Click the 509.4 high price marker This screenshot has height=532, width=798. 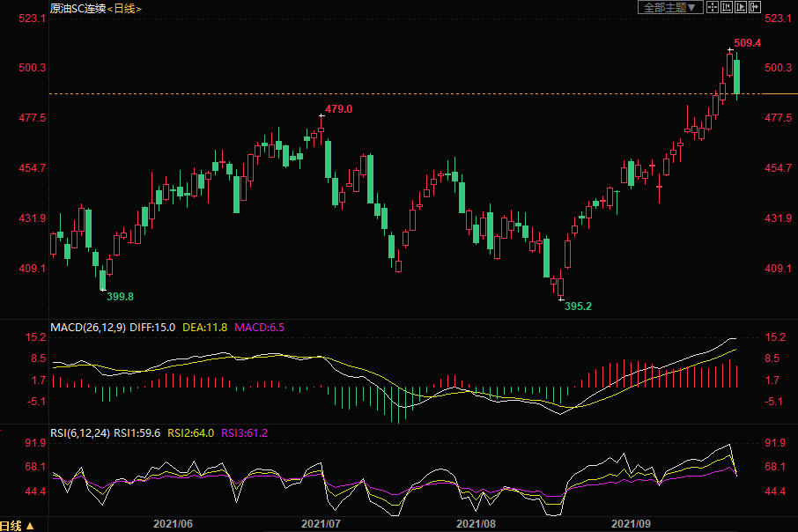[x=746, y=43]
